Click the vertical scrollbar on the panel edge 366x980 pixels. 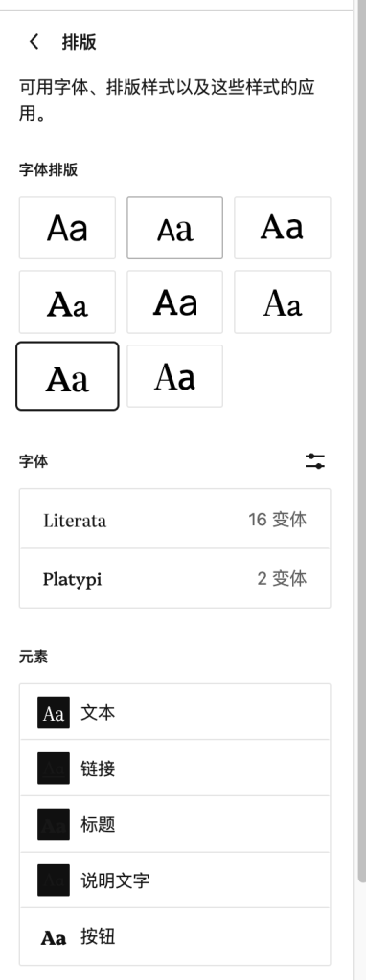361,437
